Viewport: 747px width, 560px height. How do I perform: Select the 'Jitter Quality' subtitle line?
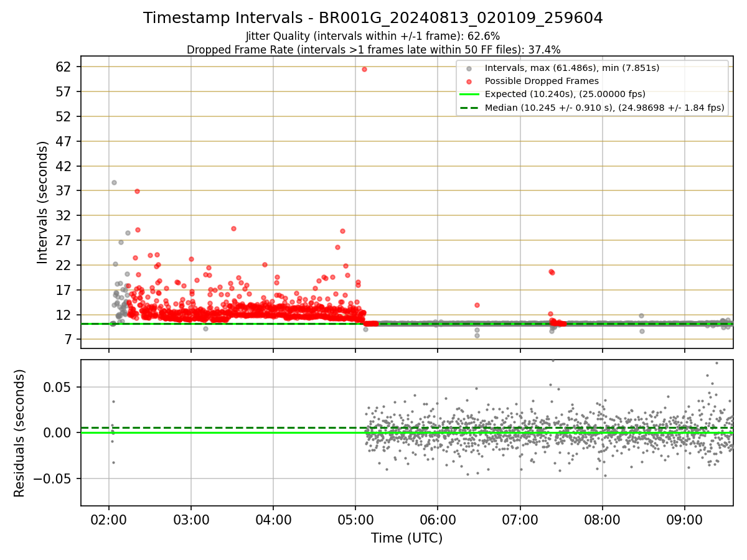373,37
